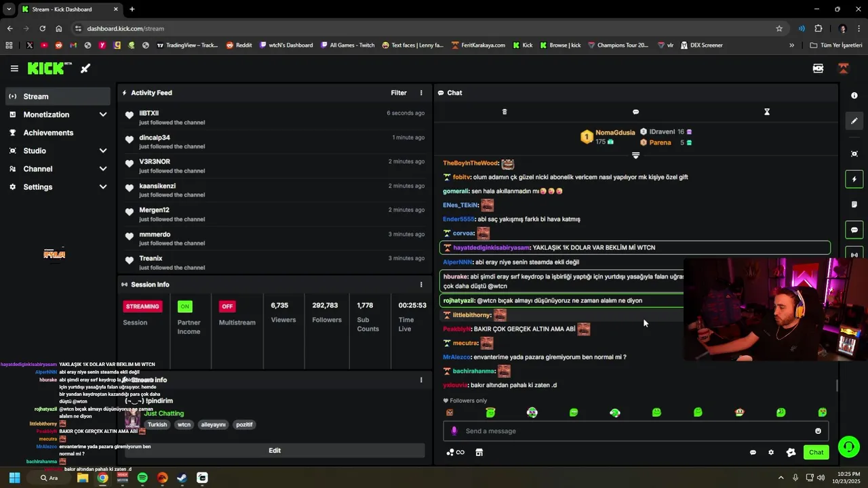Click the splat icon next to Chat button
The height and width of the screenshot is (488, 868).
coord(791,452)
